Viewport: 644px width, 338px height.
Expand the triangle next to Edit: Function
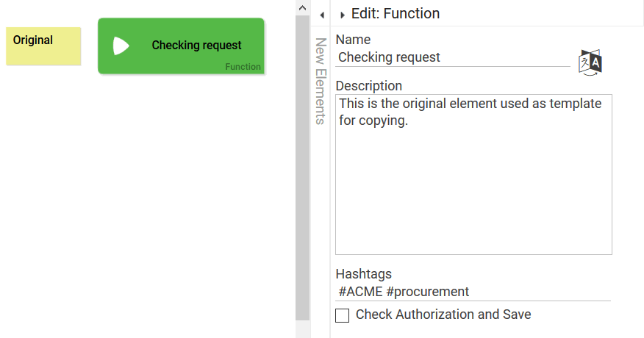click(x=343, y=15)
